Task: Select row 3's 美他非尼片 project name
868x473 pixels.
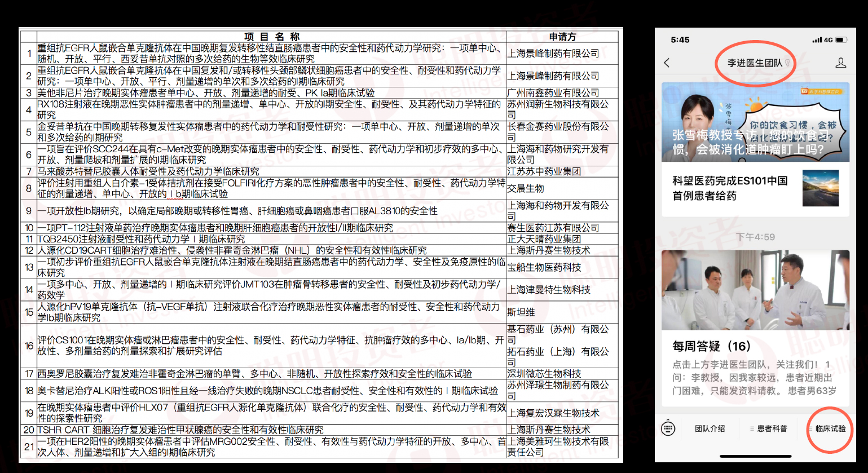Action: [x=272, y=92]
